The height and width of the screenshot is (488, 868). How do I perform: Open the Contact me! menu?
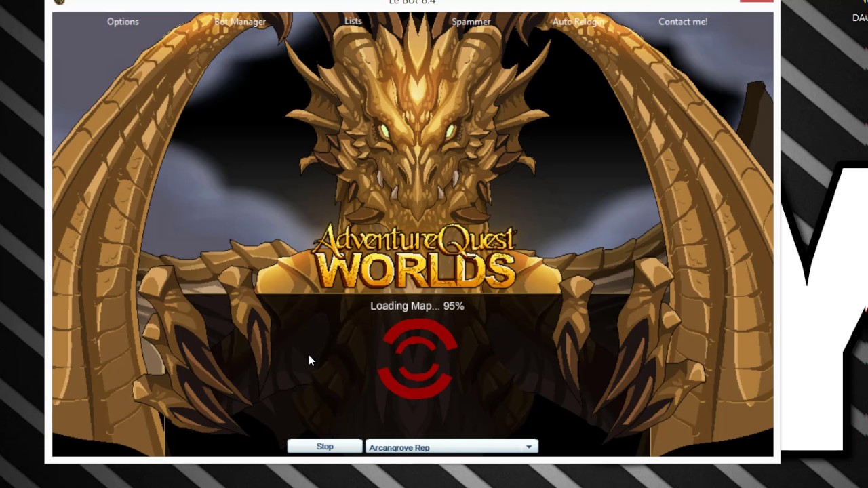tap(683, 22)
